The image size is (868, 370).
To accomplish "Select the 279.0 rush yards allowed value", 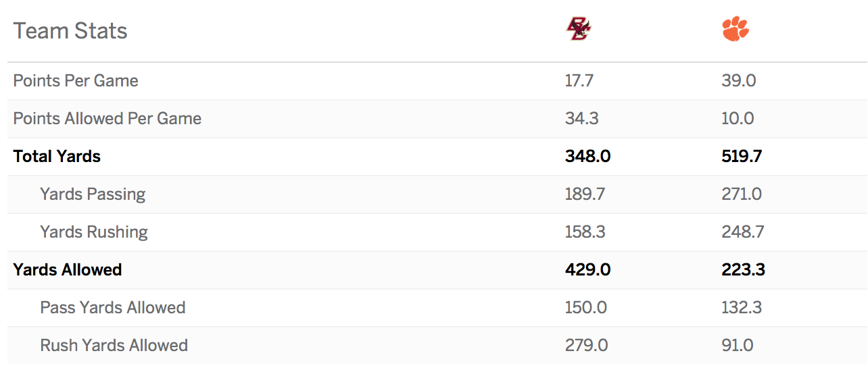I will coord(587,346).
